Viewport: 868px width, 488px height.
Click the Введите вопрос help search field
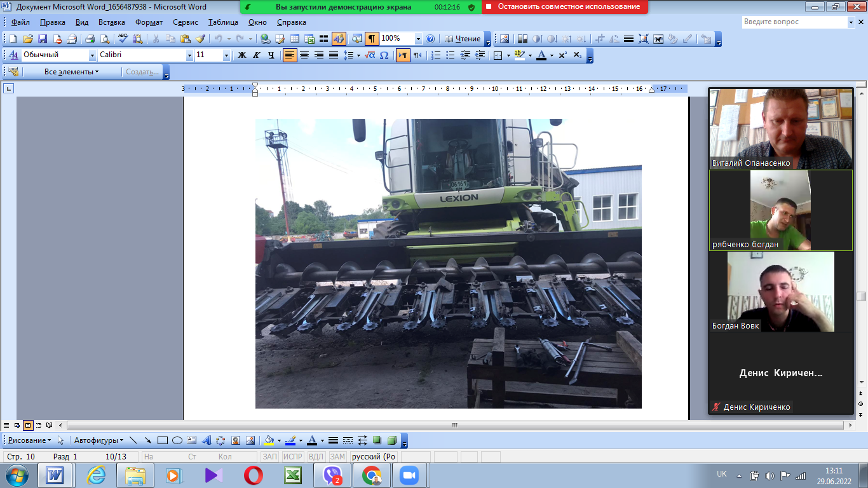click(794, 22)
